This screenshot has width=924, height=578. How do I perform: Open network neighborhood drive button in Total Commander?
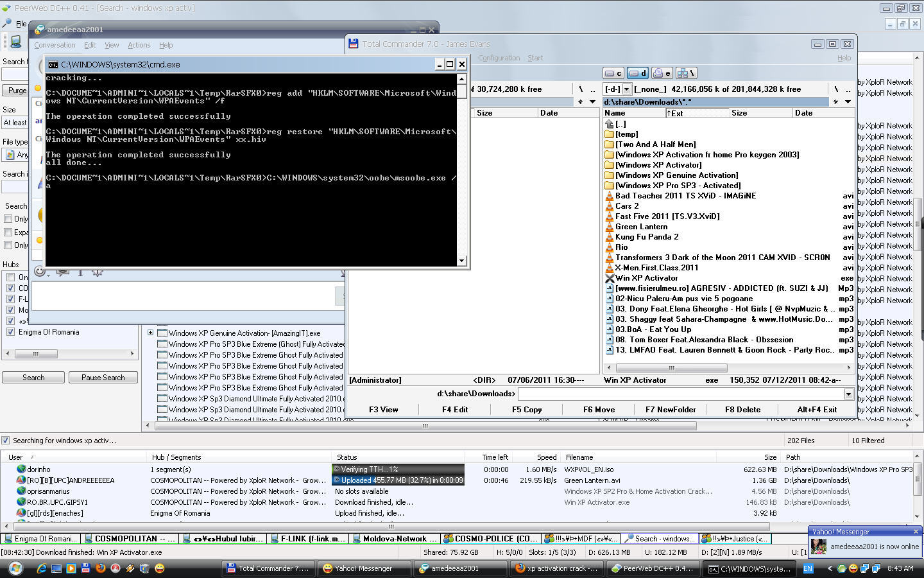[x=687, y=73]
